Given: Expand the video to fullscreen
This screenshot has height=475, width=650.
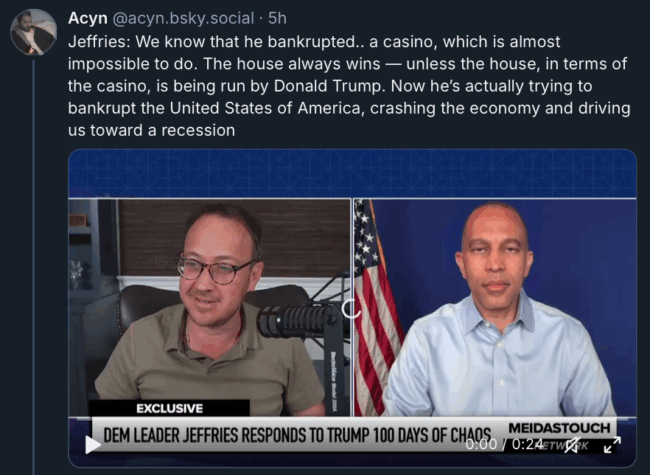Looking at the screenshot, I should pyautogui.click(x=612, y=445).
